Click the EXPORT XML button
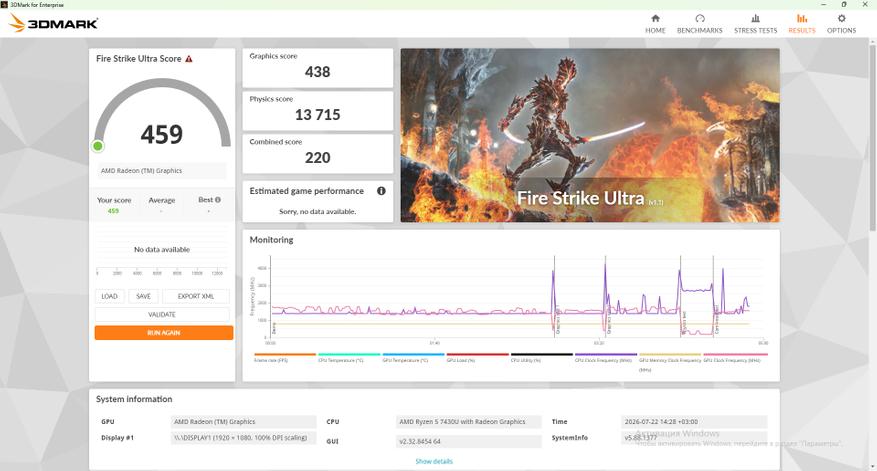 point(196,296)
